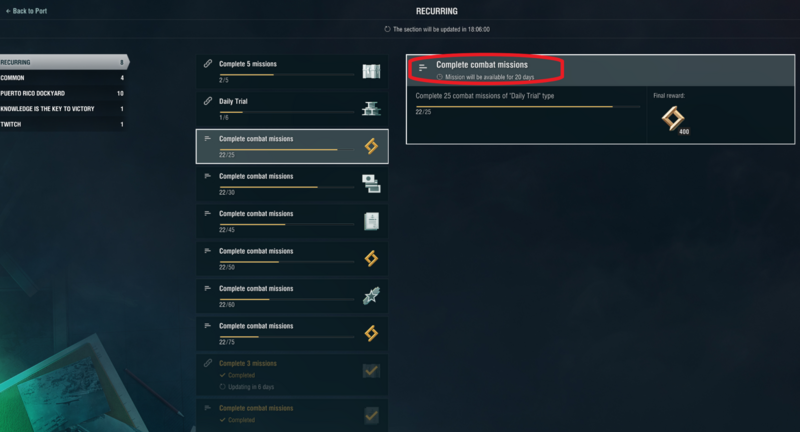Click the update timer refresh icon at the top
800x432 pixels.
(387, 29)
